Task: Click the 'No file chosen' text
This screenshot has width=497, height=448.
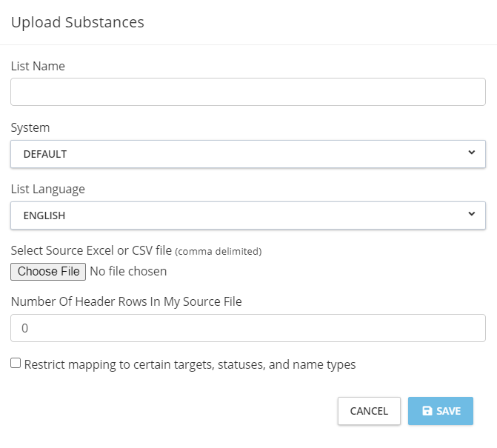Action: point(128,271)
